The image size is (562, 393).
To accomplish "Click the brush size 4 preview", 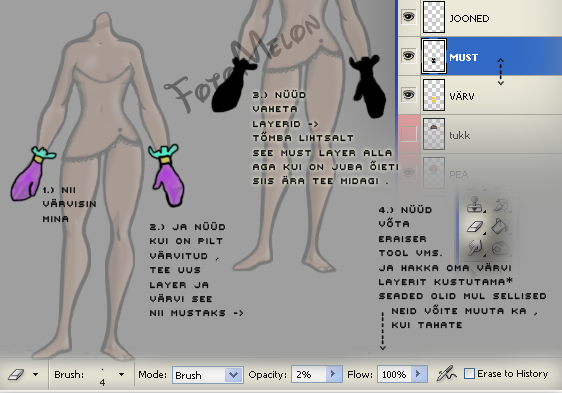I will tap(102, 376).
